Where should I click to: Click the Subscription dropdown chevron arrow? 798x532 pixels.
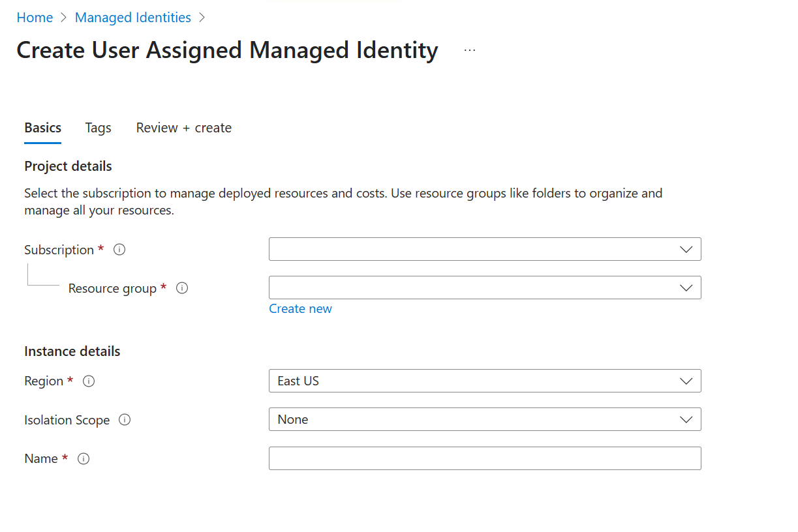(686, 249)
